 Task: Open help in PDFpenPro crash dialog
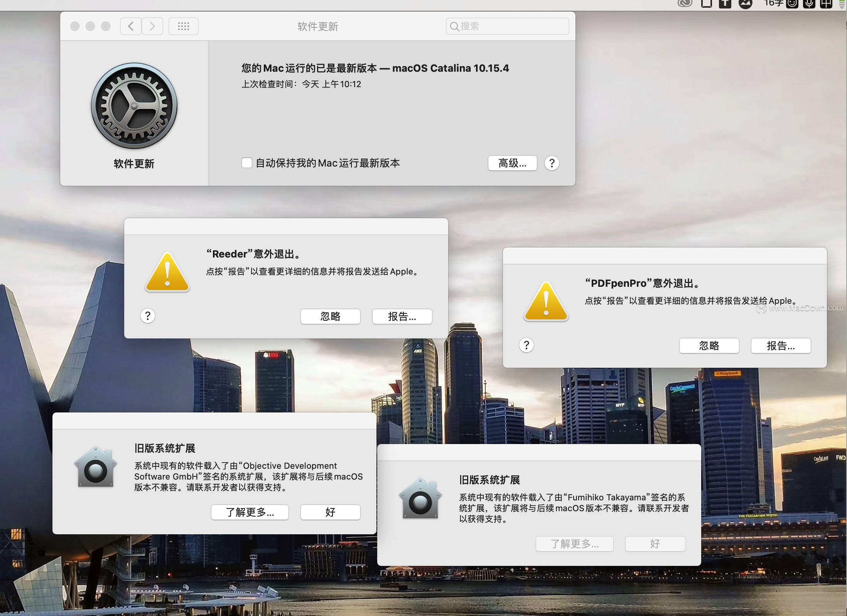[x=526, y=345]
